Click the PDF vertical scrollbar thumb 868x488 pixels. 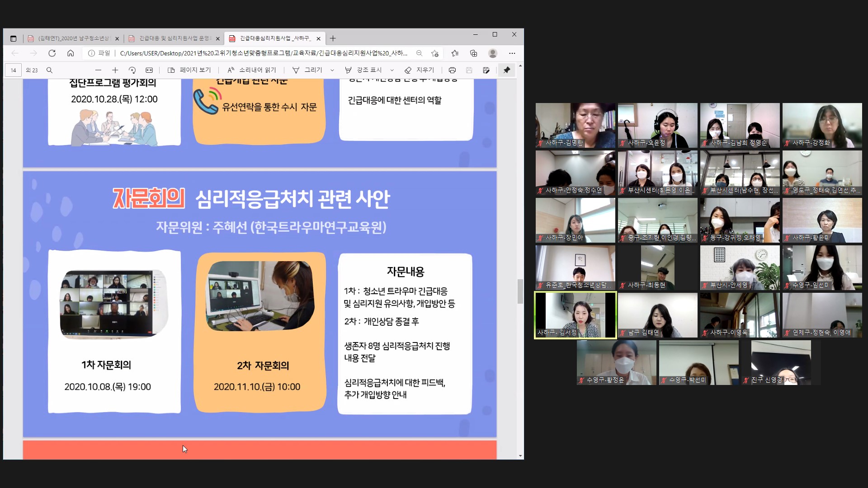[x=520, y=291]
